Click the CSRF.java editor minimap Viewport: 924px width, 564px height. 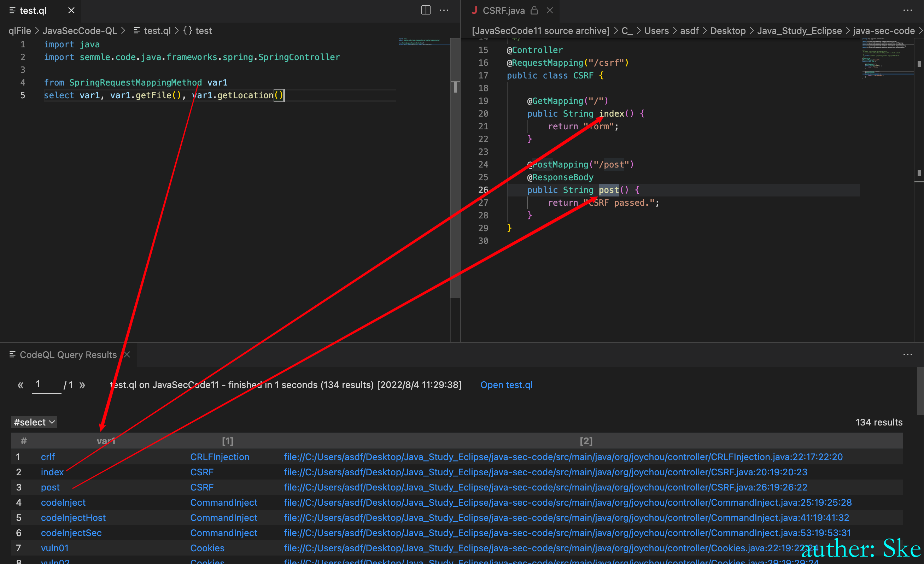click(888, 58)
